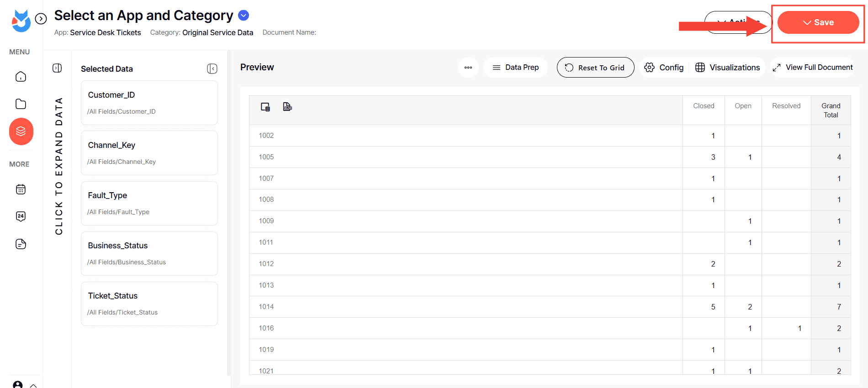Screen dimensions: 868x388
Task: Switch to Visualizations
Action: tap(728, 68)
